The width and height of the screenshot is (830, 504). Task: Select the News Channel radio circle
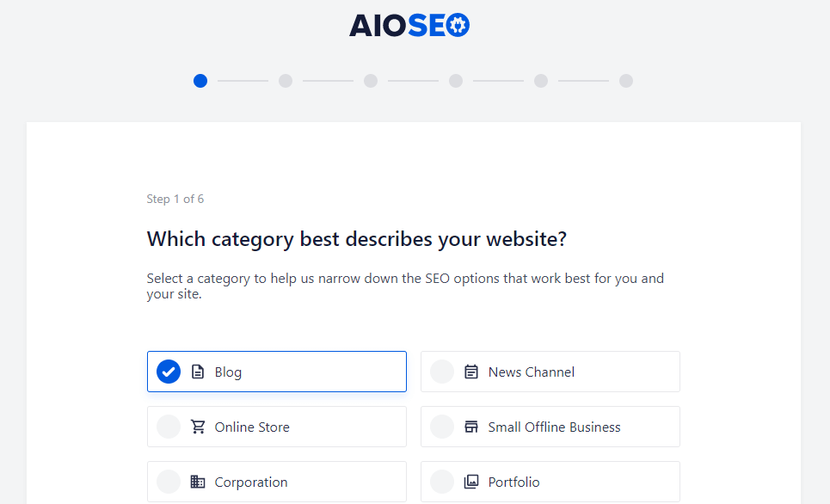pos(442,372)
